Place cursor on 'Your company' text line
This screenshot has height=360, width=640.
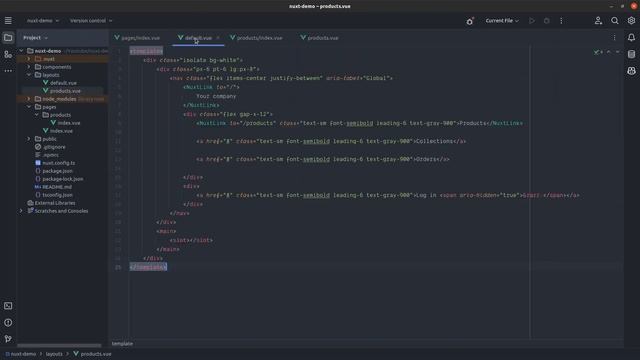pos(216,96)
